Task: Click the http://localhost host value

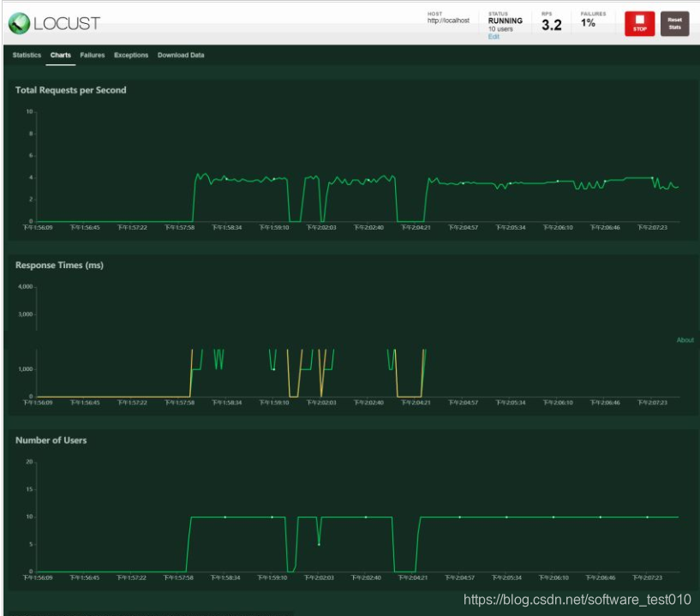Action: (448, 21)
